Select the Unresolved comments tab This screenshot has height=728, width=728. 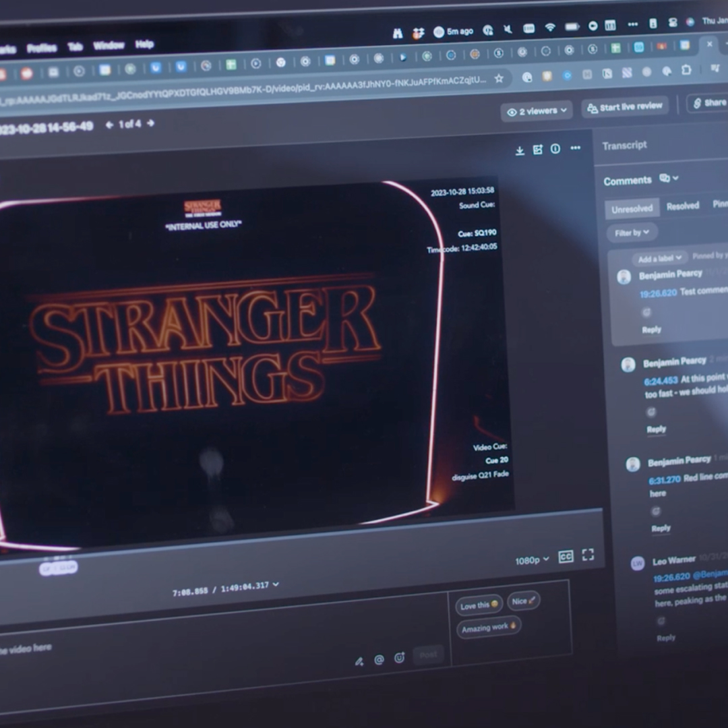(632, 209)
